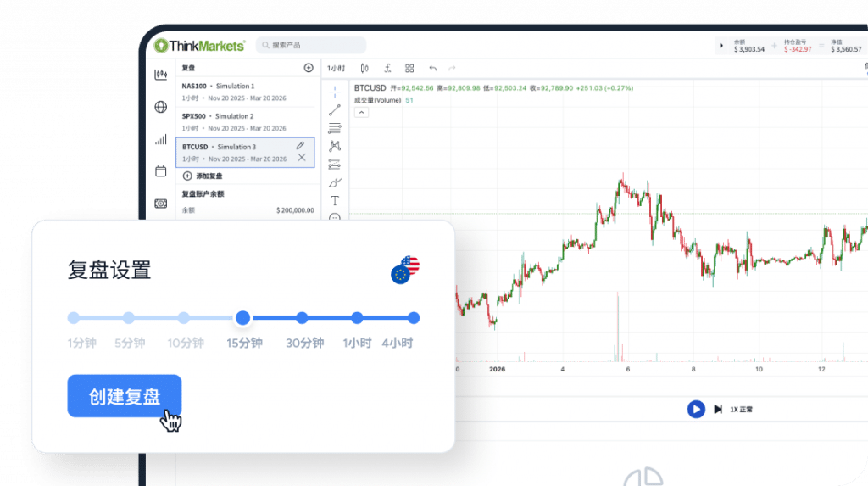Play the replay simulation
Screen dimensions: 868x486
tap(696, 410)
